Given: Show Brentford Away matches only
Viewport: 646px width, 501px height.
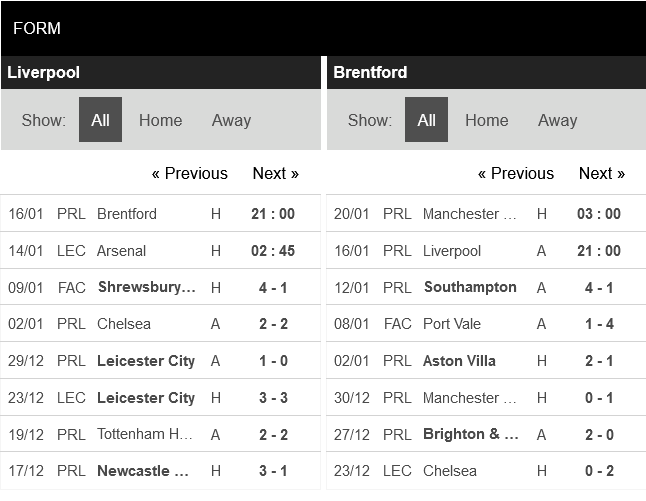Looking at the screenshot, I should pyautogui.click(x=557, y=120).
